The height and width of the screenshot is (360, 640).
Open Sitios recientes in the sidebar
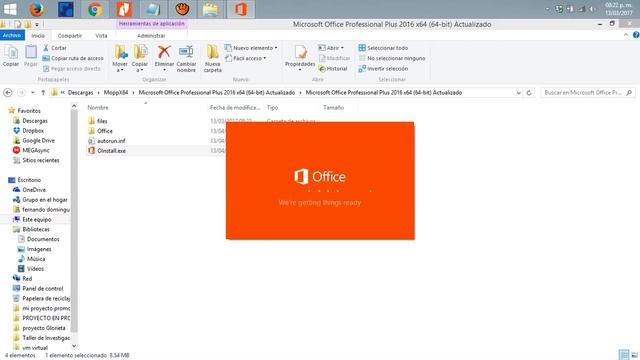40,160
